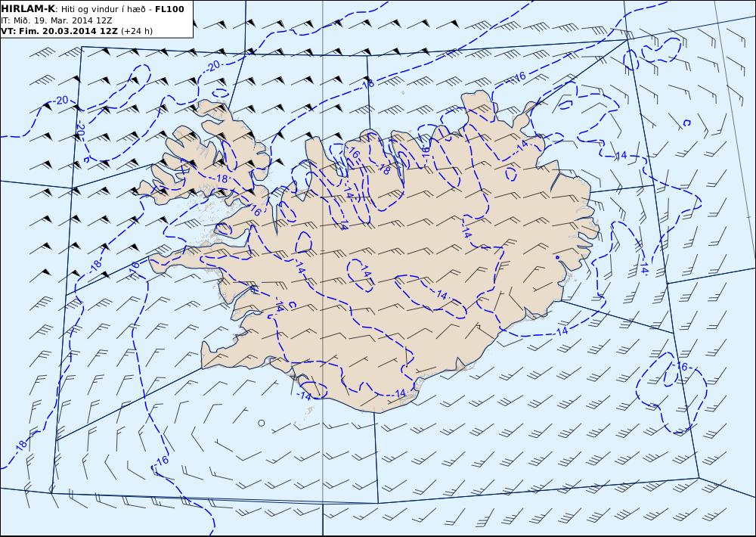Select the 'IT: Mið. 19. Mar. 2014 12Z' line

pyautogui.click(x=57, y=20)
